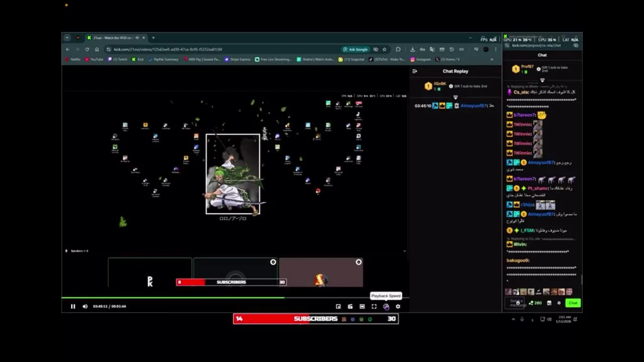Toggle theater mode in player
The height and width of the screenshot is (362, 644).
(362, 306)
